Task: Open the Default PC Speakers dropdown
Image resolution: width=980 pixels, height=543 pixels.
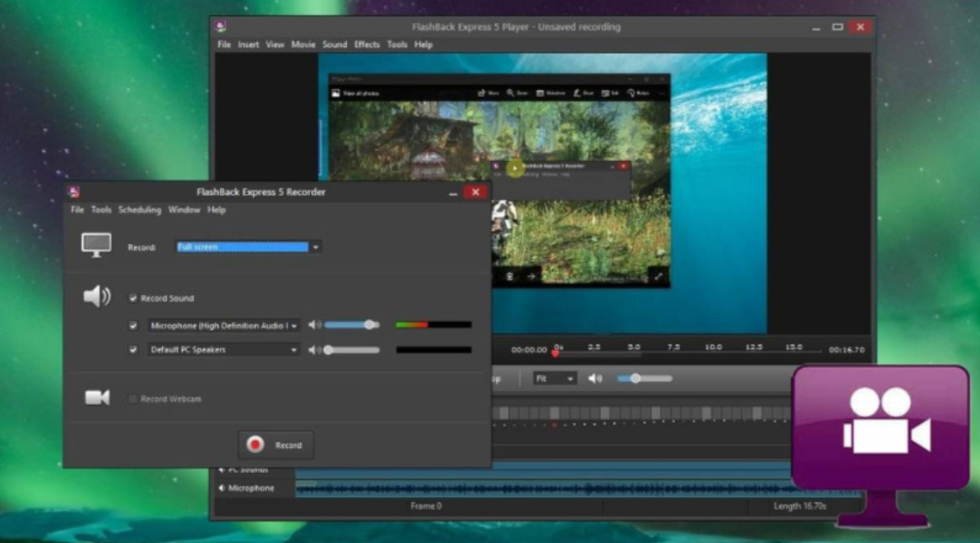Action: tap(223, 349)
